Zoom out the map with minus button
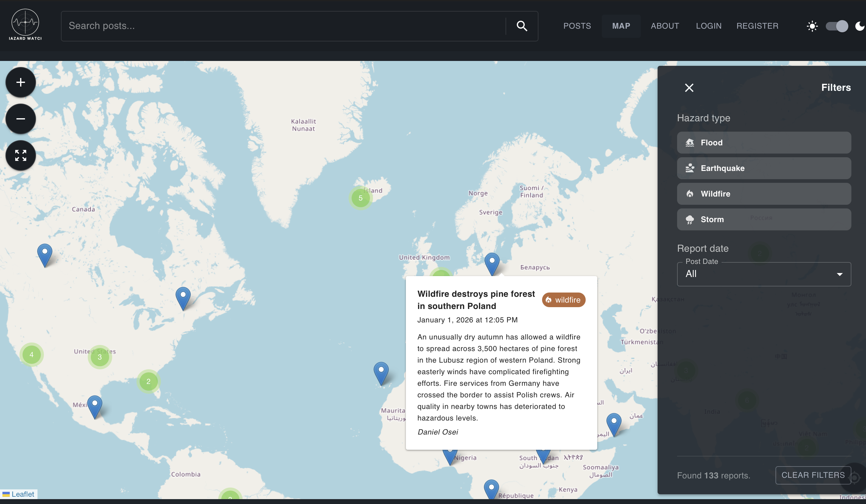Screen dimensions: 866x504 (21, 119)
